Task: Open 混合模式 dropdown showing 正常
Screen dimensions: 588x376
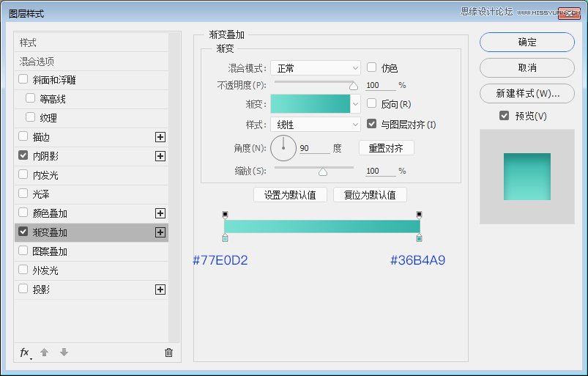Action: 316,68
